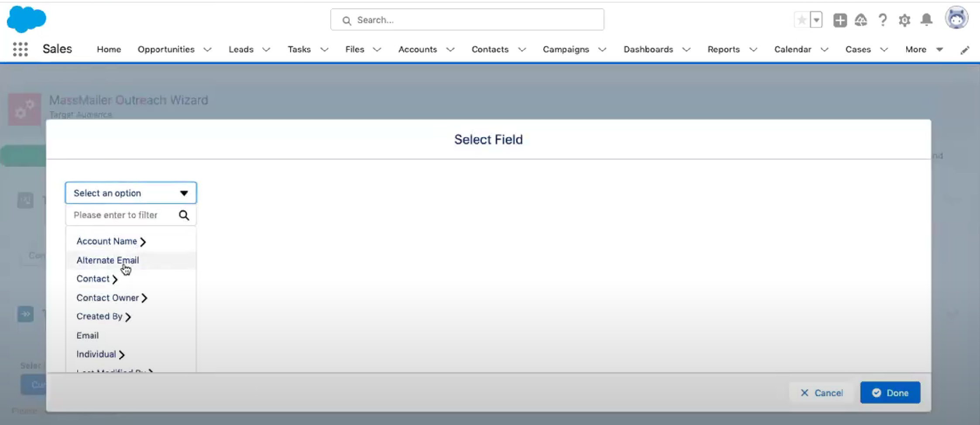Open the Calendar tab

tap(793, 49)
